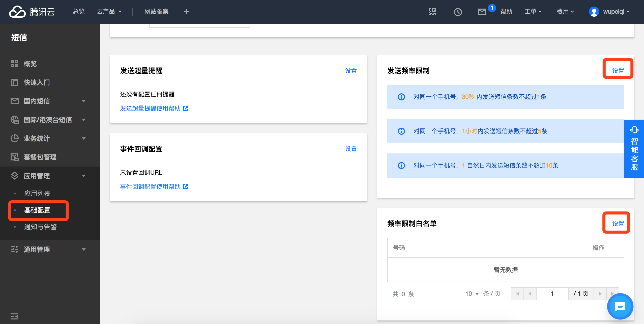The width and height of the screenshot is (644, 324).
Task: Open the QR code scanner icon
Action: click(433, 12)
